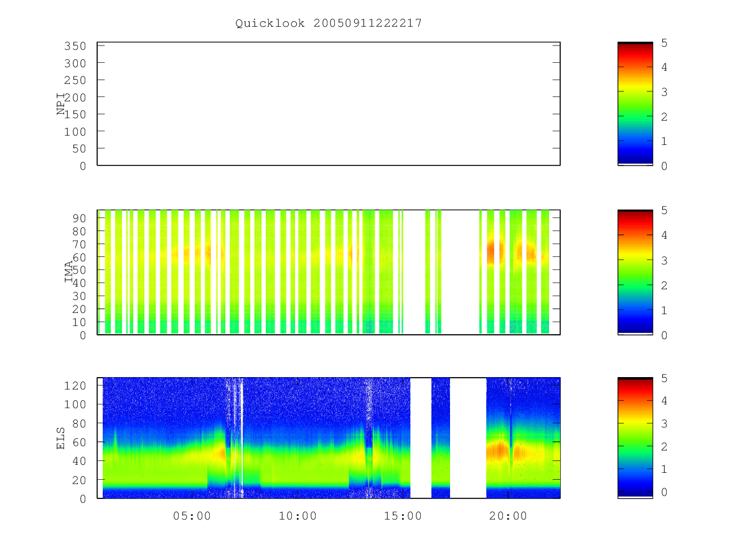Click inside the empty NPI plot area

pos(329,104)
